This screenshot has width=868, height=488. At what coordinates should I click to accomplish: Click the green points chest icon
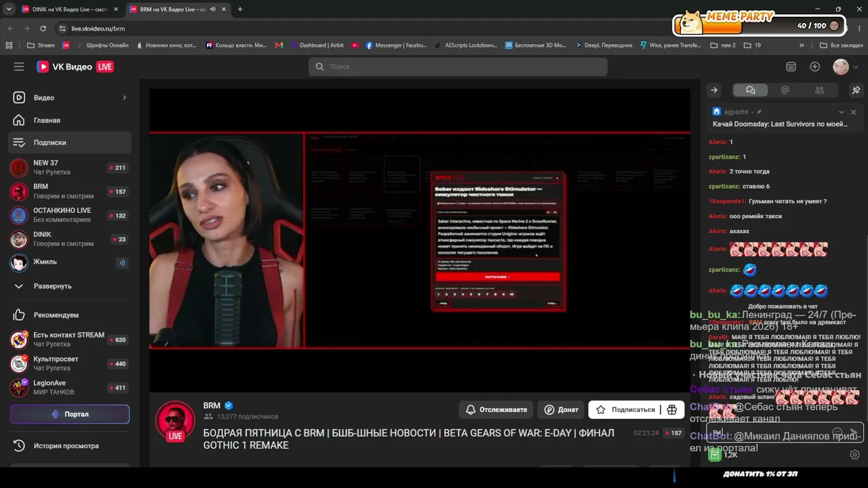(x=714, y=455)
